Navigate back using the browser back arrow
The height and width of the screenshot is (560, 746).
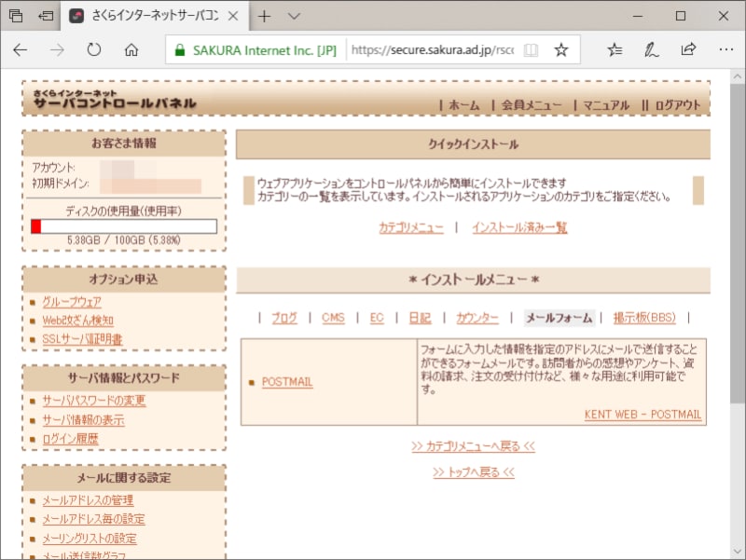(21, 51)
